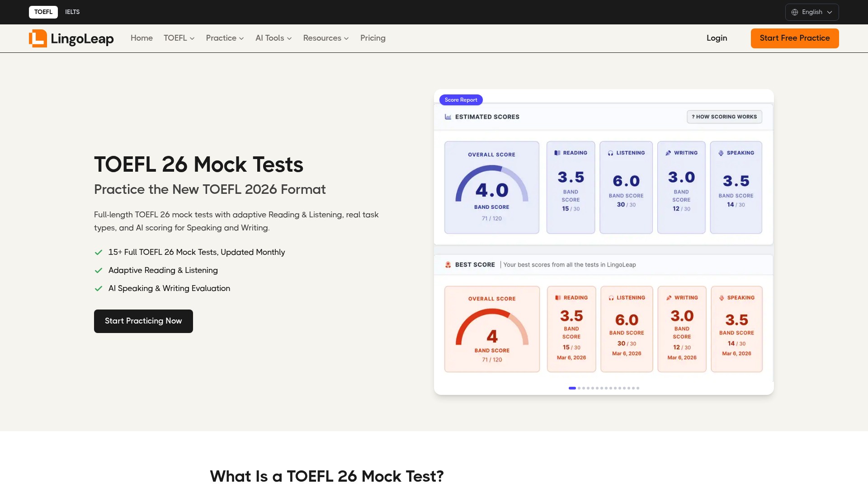Switch to the IELTS exam tab
This screenshot has height=488, width=868.
click(x=72, y=12)
